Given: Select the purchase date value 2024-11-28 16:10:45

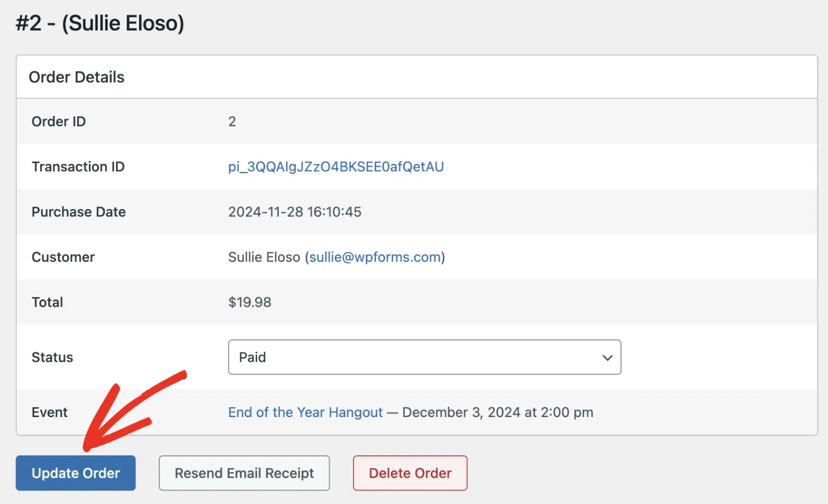Looking at the screenshot, I should [x=294, y=212].
